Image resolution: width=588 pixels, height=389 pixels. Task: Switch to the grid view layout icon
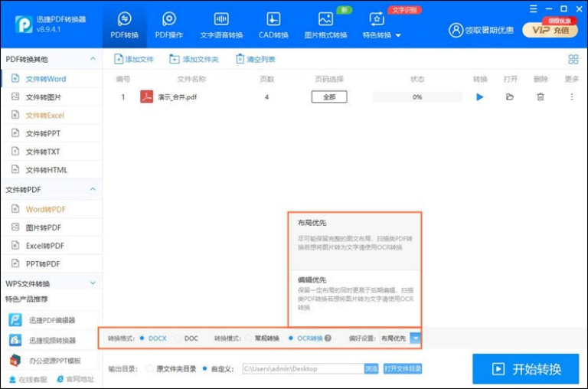573,59
